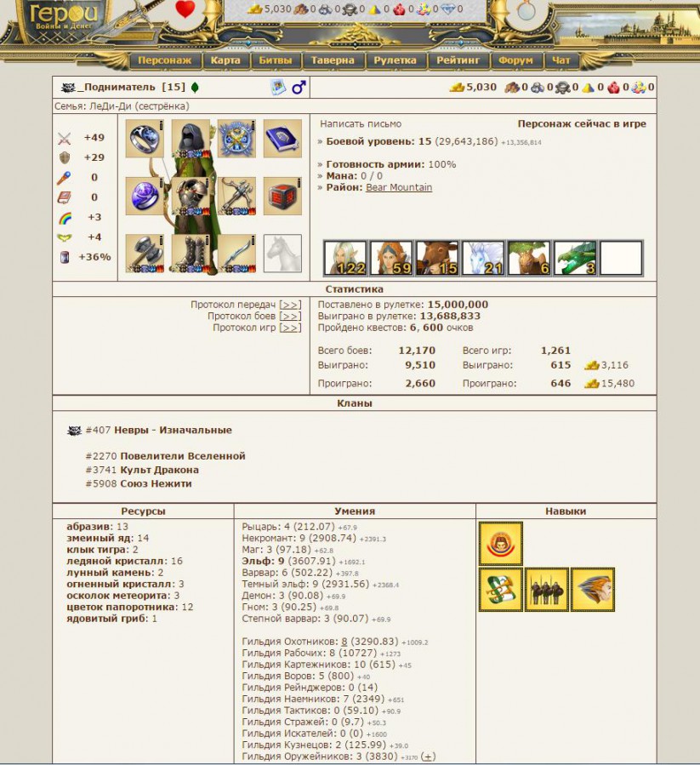Click the empty army unit slot
The width and height of the screenshot is (700, 765).
(621, 258)
